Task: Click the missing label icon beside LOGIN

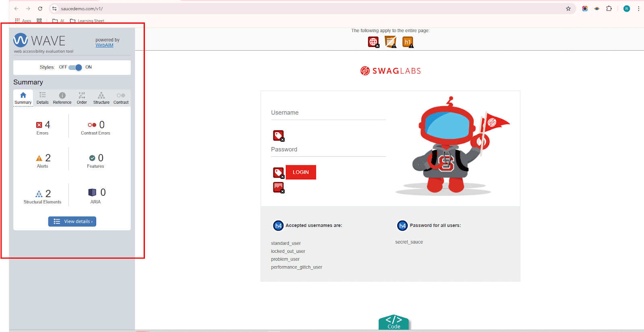Action: [279, 173]
